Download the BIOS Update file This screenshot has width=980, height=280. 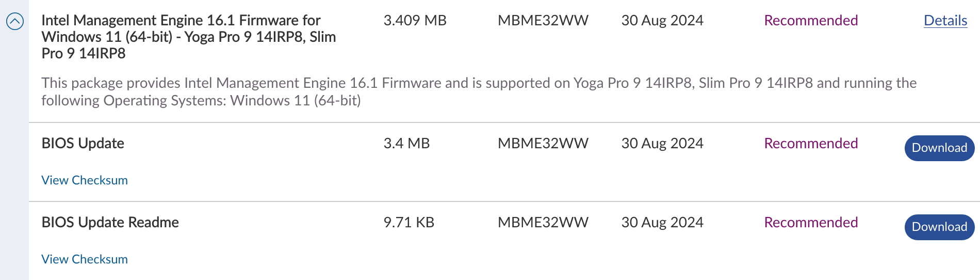pos(939,148)
